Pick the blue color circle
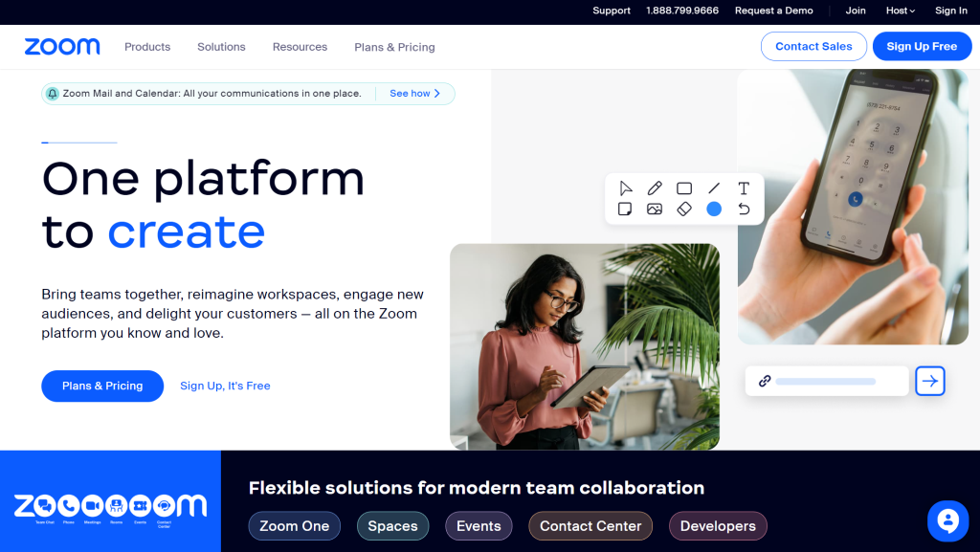 714,209
